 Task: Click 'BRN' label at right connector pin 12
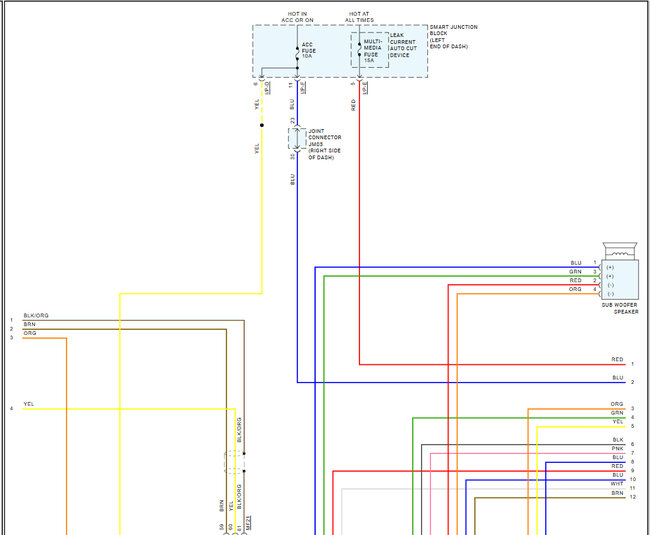[617, 493]
